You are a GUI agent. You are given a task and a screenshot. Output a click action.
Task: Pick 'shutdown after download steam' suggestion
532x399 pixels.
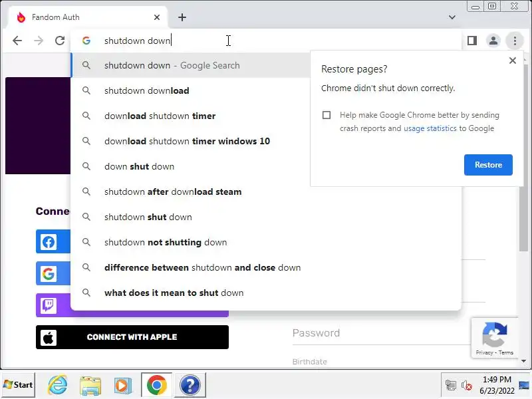pyautogui.click(x=267, y=192)
